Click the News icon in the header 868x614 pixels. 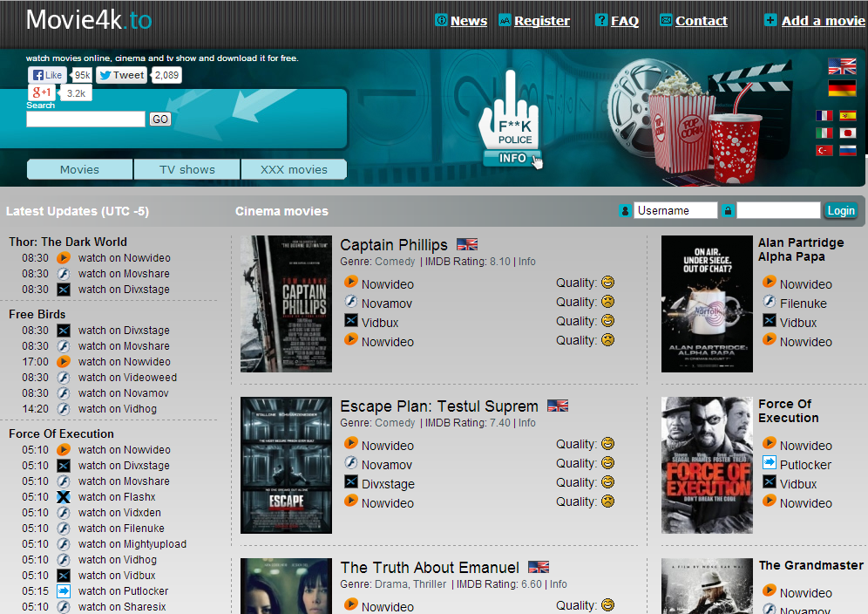(441, 21)
